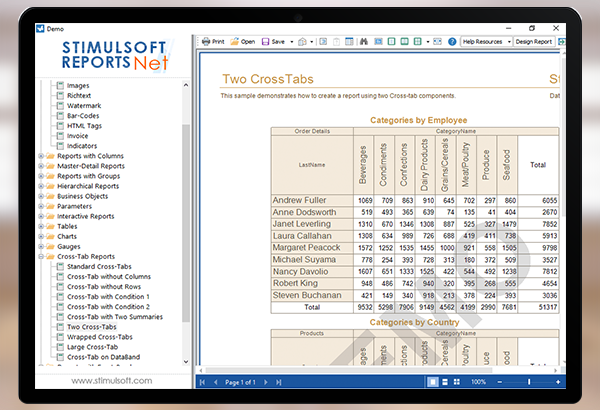Expand the Master-Detail Reports folder

point(41,166)
